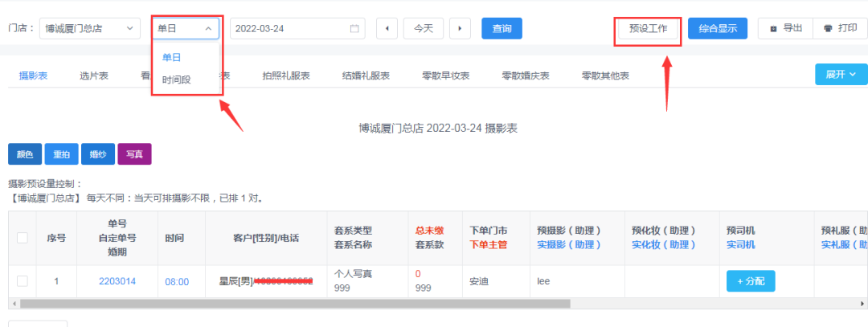The height and width of the screenshot is (327, 868).
Task: Go to previous day arrow
Action: [x=387, y=29]
